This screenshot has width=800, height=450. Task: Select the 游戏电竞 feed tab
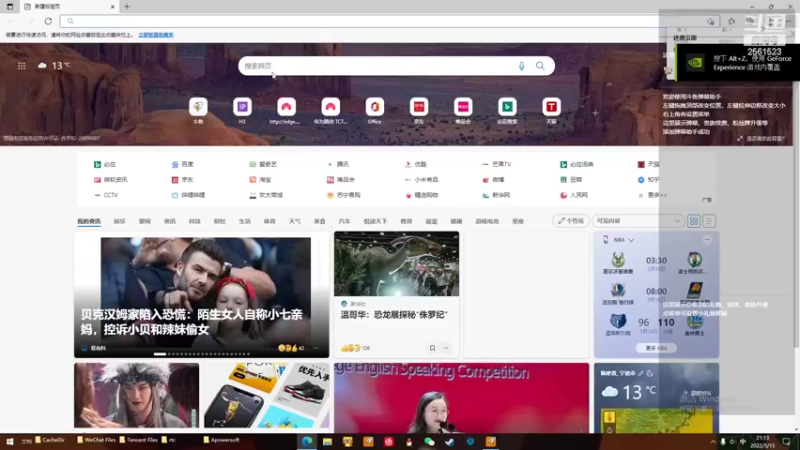(x=487, y=221)
